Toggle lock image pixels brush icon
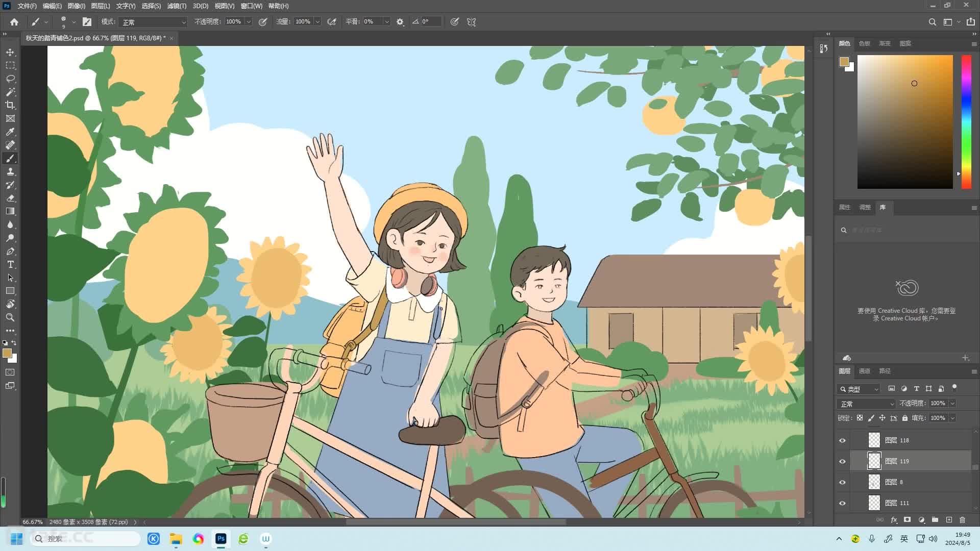 pyautogui.click(x=871, y=418)
